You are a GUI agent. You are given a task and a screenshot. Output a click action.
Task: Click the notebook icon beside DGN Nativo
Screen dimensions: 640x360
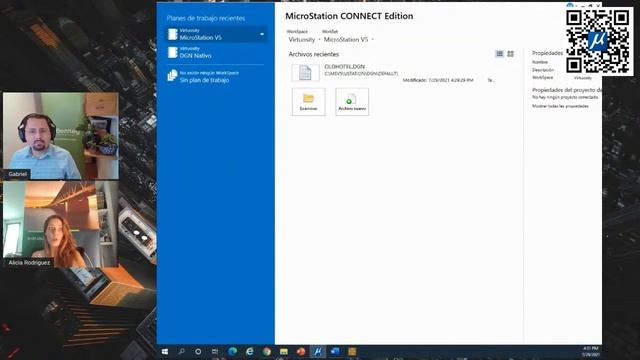click(173, 53)
